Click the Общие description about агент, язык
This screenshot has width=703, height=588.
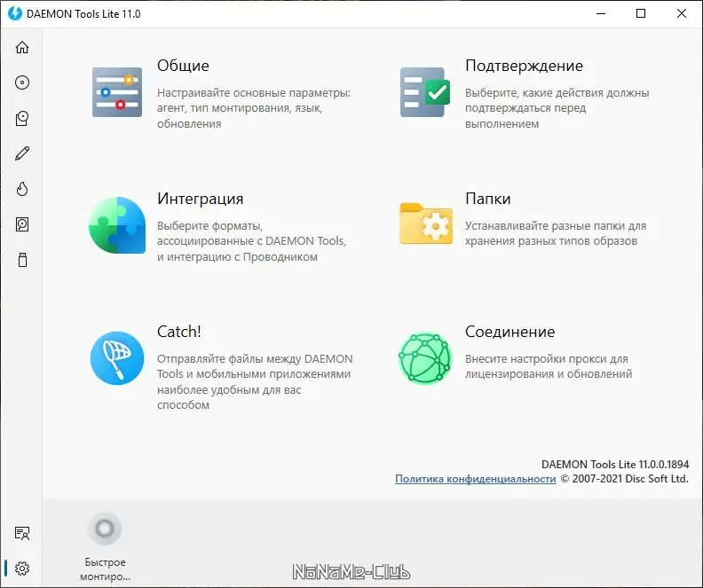(x=254, y=108)
